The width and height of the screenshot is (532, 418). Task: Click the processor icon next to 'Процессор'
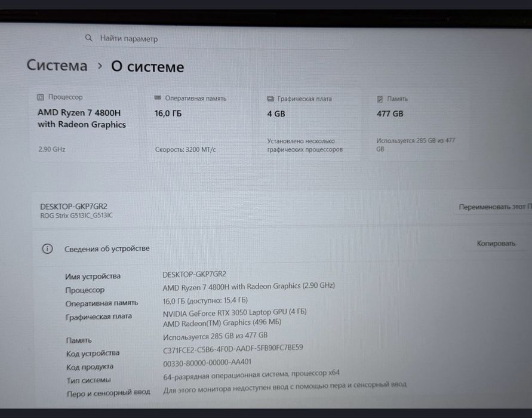tap(41, 97)
